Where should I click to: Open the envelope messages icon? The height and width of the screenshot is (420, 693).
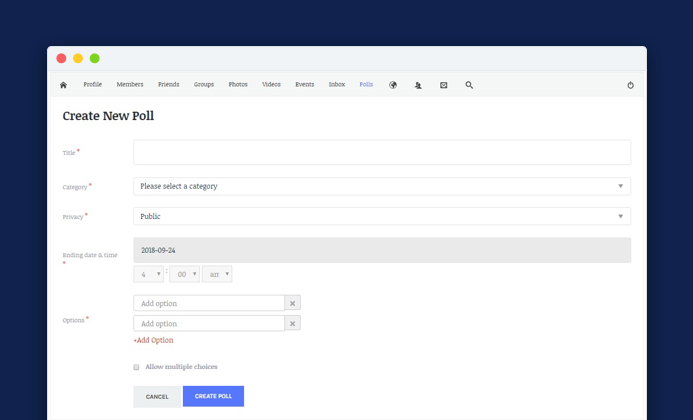pos(444,85)
